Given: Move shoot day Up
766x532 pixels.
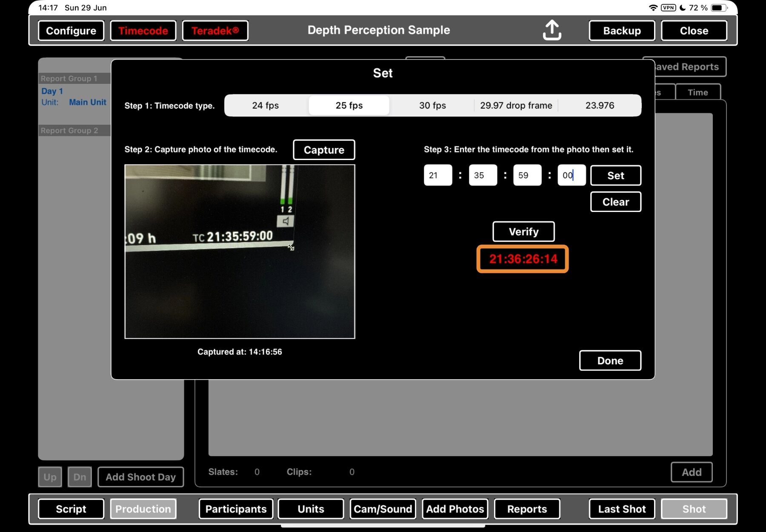Looking at the screenshot, I should tap(50, 477).
